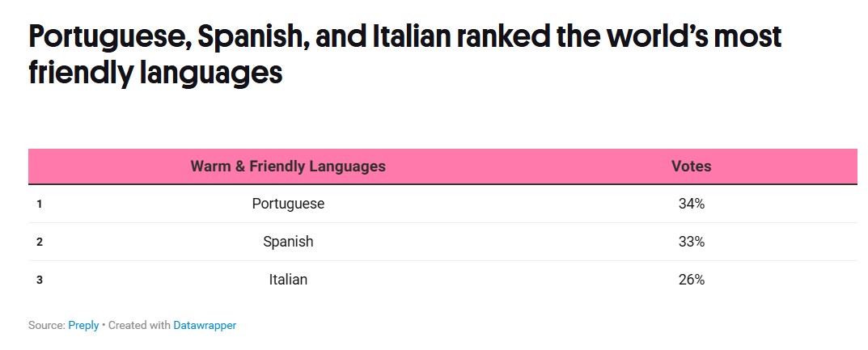This screenshot has height=350, width=868.
Task: Click rank number 3 in table
Action: [x=39, y=280]
